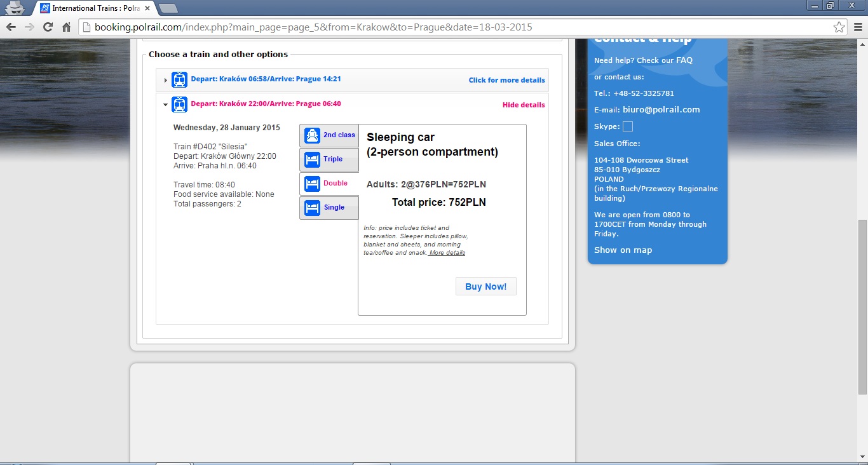Click the bed icon beside Triple
868x465 pixels.
[x=312, y=159]
